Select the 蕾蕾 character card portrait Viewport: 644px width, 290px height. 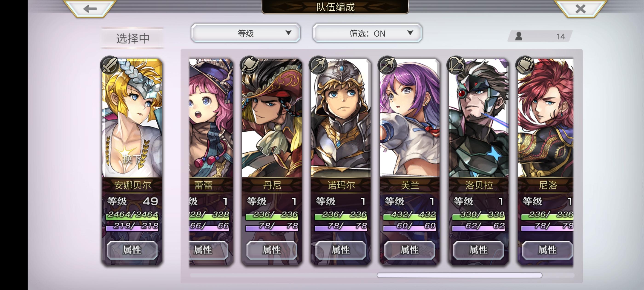211,118
